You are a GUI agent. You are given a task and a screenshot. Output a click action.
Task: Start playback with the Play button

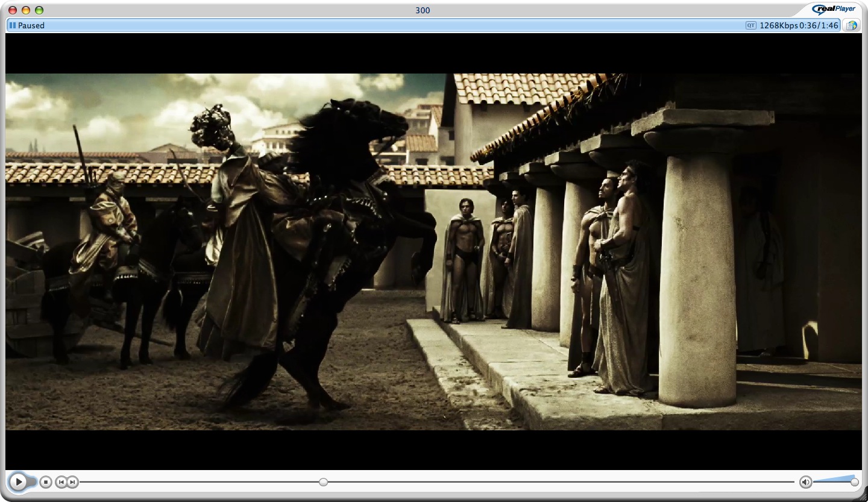point(19,482)
